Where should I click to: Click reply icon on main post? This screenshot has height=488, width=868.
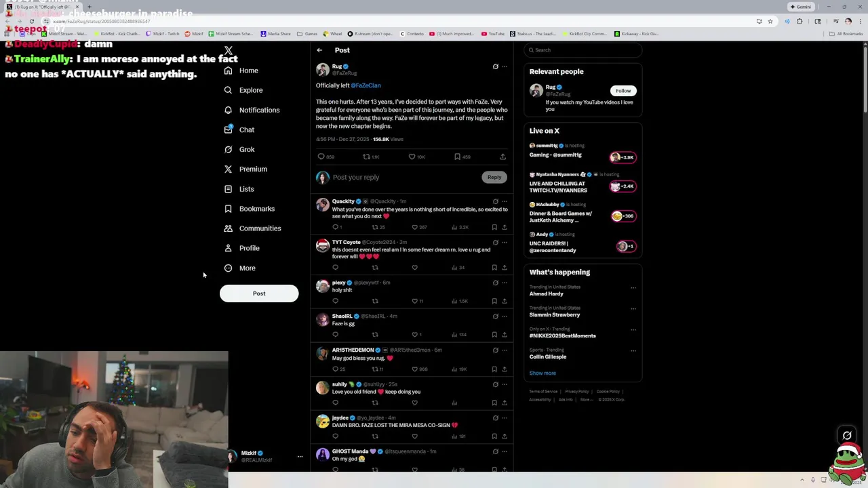[321, 157]
